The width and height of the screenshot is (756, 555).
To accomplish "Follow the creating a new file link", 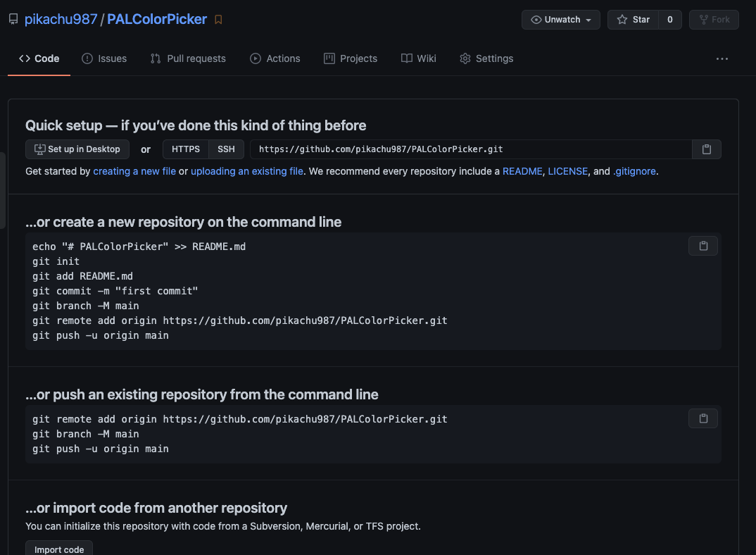I will point(134,171).
